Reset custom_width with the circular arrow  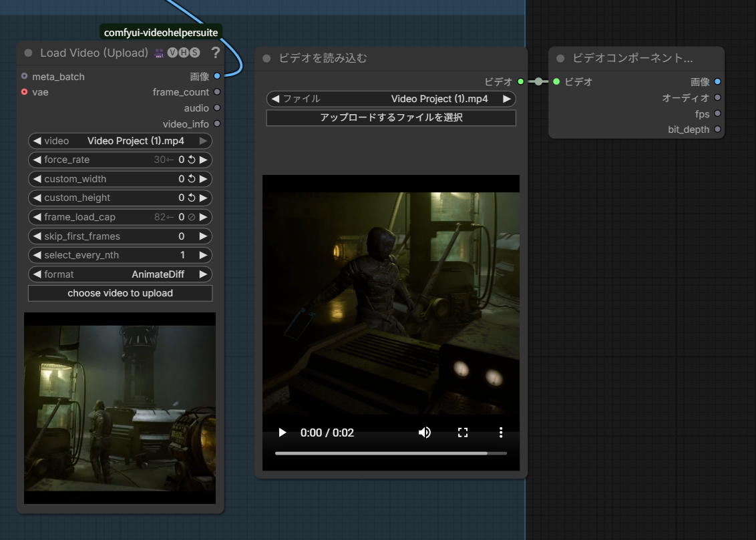(192, 179)
